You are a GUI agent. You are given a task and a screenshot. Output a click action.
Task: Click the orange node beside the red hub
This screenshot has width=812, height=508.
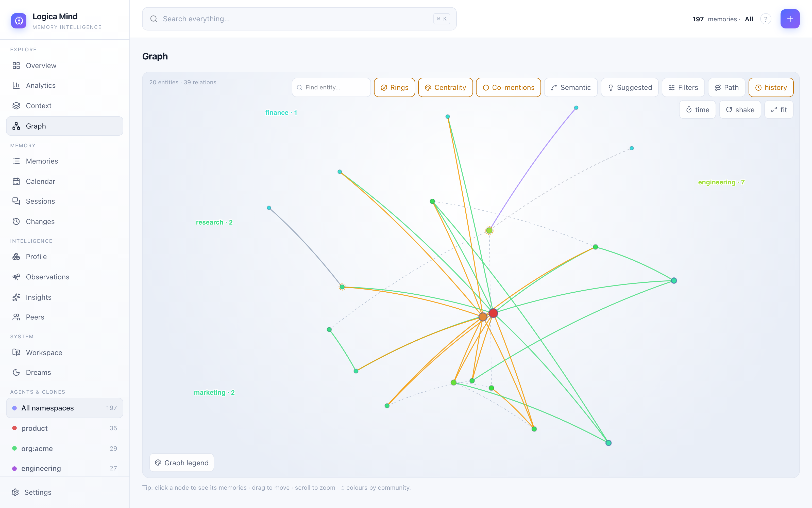(483, 317)
